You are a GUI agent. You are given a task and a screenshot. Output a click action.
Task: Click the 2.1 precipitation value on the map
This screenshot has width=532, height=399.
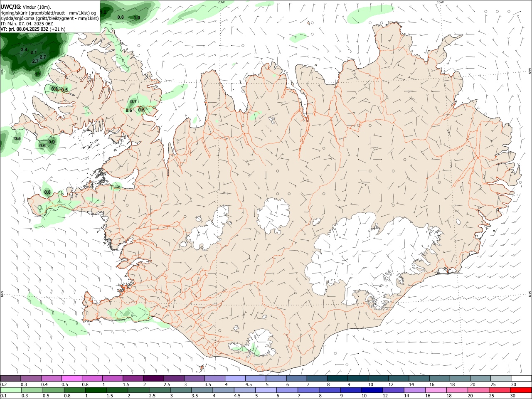tap(34, 53)
